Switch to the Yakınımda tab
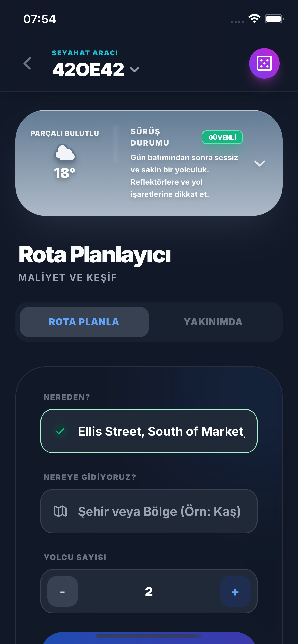This screenshot has width=298, height=644. [x=213, y=322]
